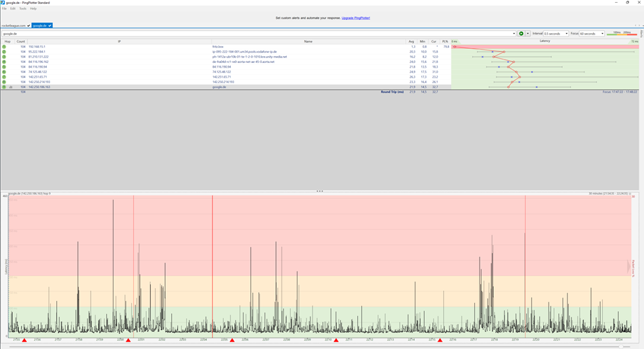Click the Min column header
Viewport: 644px width, 349px height.
pos(422,41)
